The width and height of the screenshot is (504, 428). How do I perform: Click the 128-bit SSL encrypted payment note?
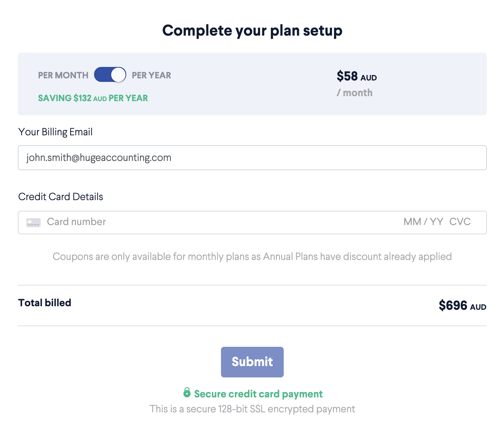pyautogui.click(x=252, y=409)
